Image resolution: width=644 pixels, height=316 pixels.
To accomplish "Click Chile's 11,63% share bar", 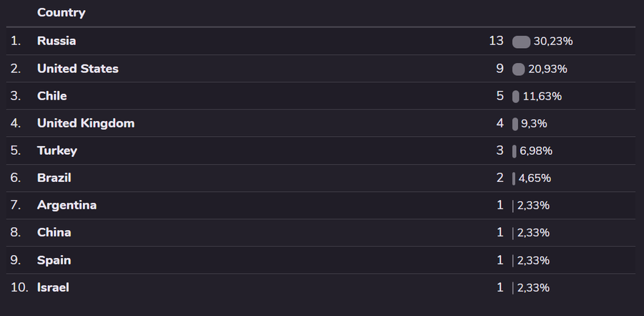I will coord(516,96).
